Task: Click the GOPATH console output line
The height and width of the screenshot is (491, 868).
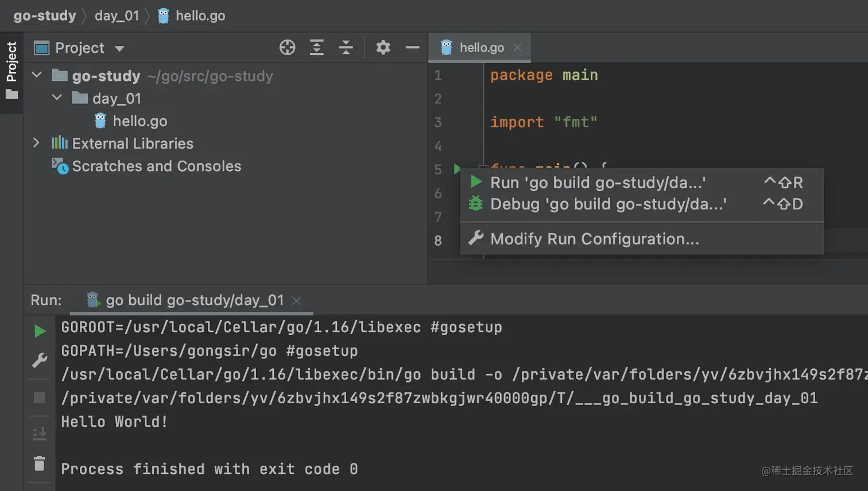Action: click(210, 350)
